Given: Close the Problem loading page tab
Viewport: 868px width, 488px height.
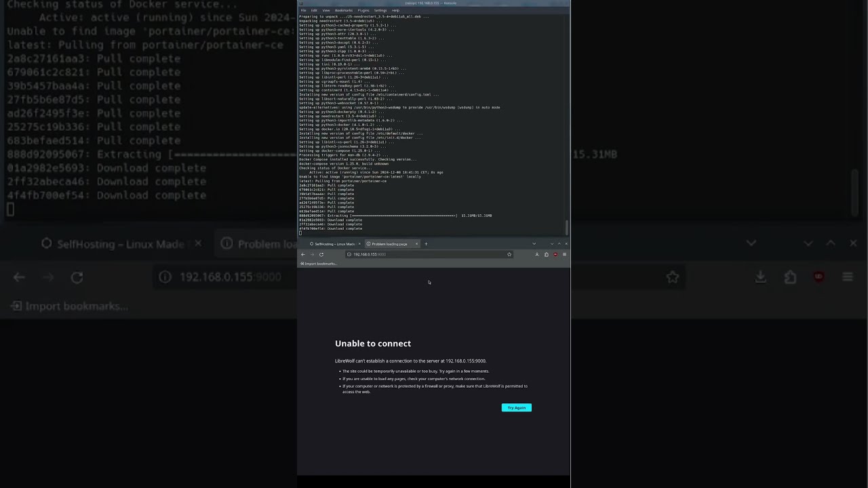Looking at the screenshot, I should point(416,244).
